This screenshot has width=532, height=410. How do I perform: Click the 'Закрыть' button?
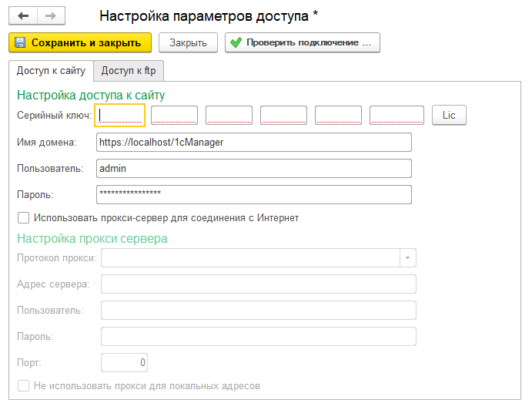click(x=188, y=42)
